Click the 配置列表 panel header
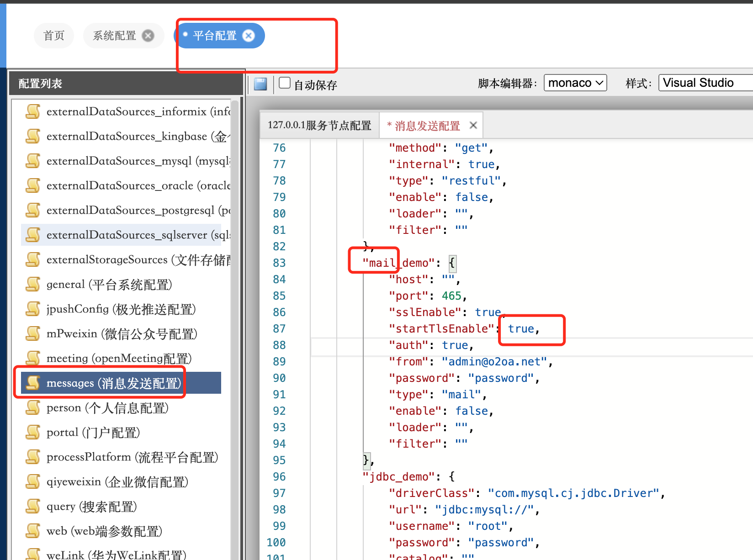This screenshot has height=560, width=753. click(x=126, y=83)
